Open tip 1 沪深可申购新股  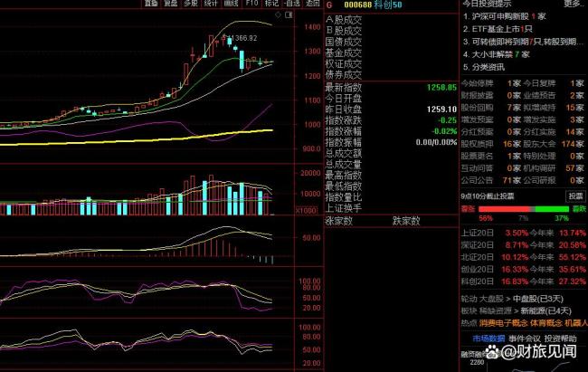505,16
